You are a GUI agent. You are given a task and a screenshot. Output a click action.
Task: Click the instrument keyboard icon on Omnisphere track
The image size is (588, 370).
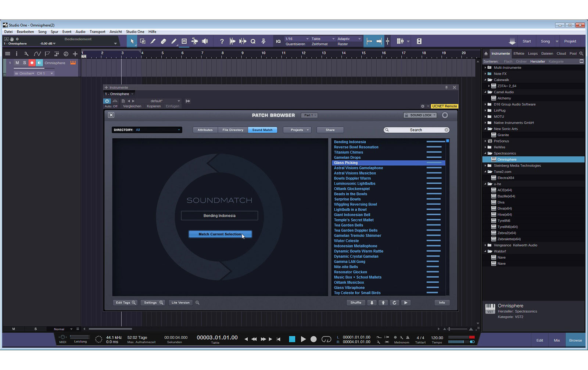click(73, 62)
